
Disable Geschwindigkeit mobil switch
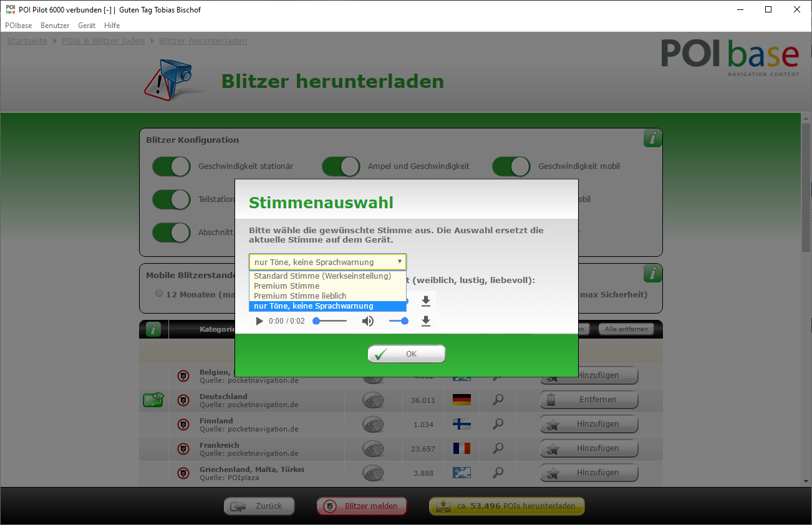tap(511, 166)
